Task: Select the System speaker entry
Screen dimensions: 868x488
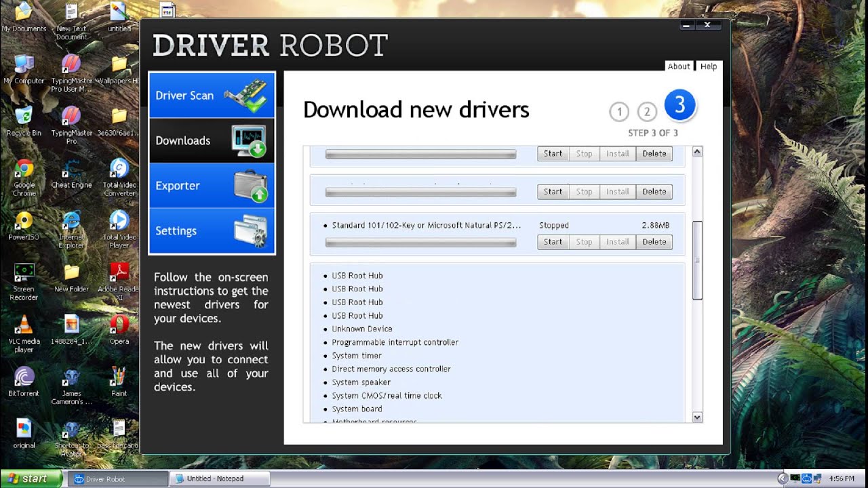Action: (361, 382)
